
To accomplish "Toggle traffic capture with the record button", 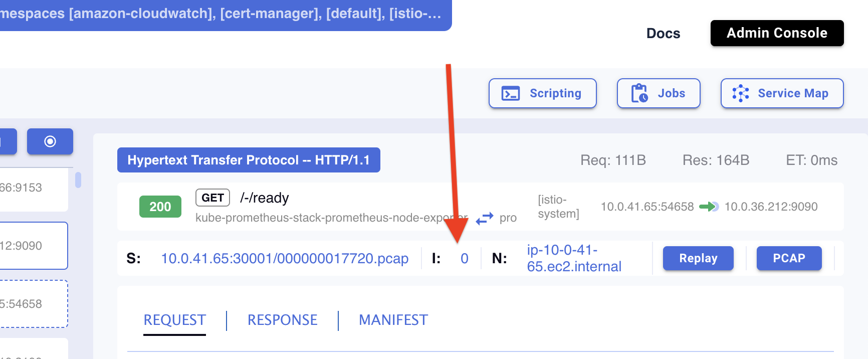I will point(50,141).
